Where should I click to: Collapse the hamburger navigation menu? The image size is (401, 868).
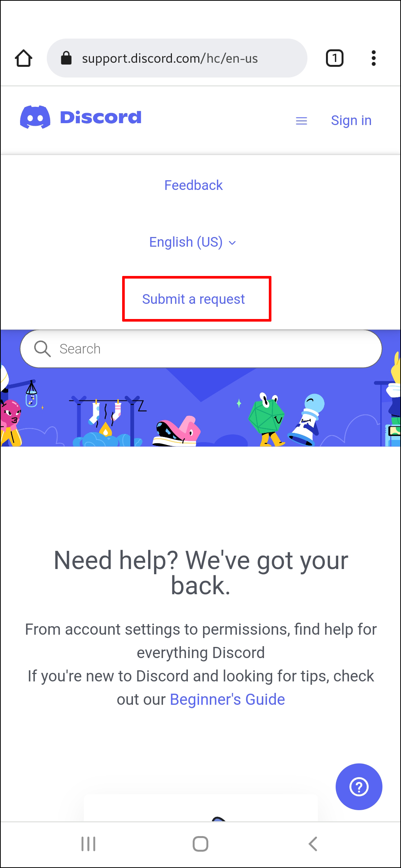click(x=301, y=121)
